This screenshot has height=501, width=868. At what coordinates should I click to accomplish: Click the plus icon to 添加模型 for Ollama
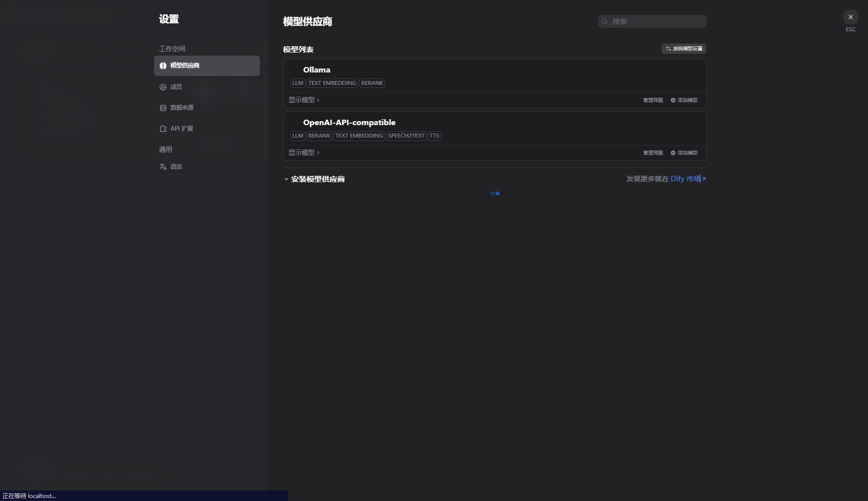click(x=673, y=100)
